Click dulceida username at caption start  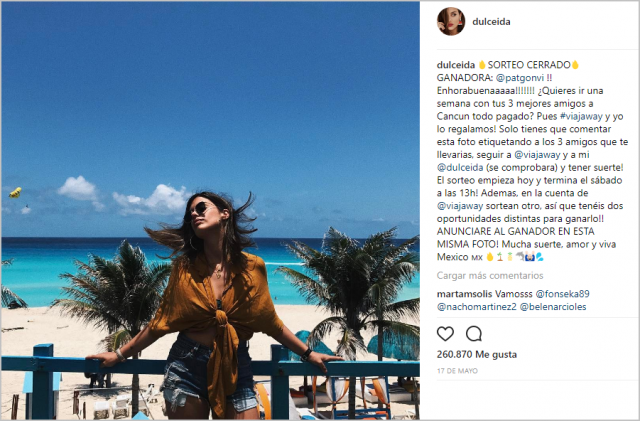pyautogui.click(x=456, y=65)
